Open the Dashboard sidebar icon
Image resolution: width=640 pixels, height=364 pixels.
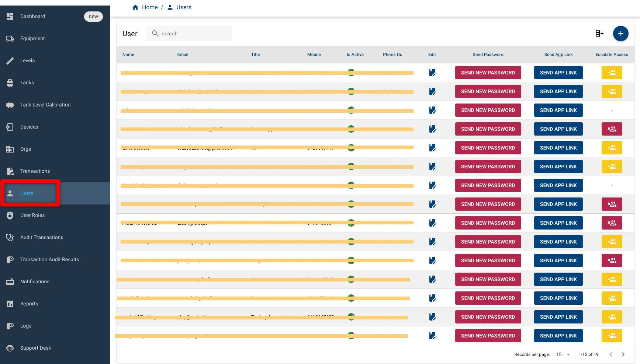[10, 17]
